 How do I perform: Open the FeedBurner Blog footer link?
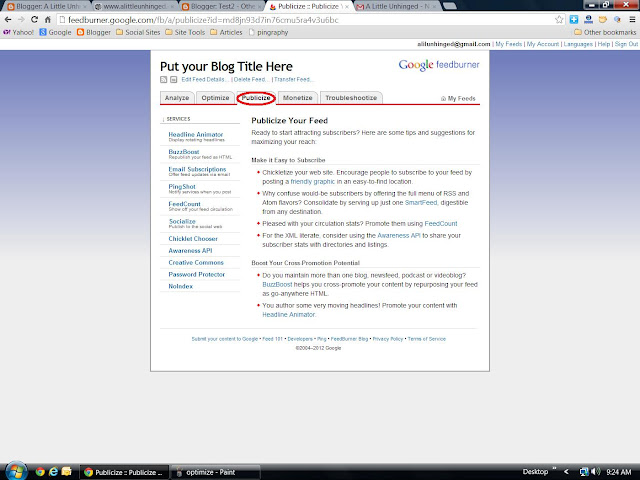[349, 339]
